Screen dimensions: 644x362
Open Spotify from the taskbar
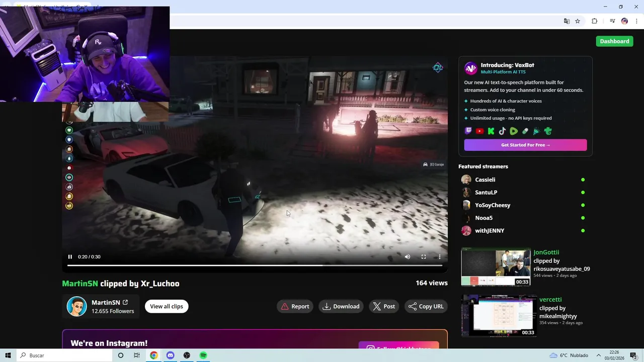(203, 355)
